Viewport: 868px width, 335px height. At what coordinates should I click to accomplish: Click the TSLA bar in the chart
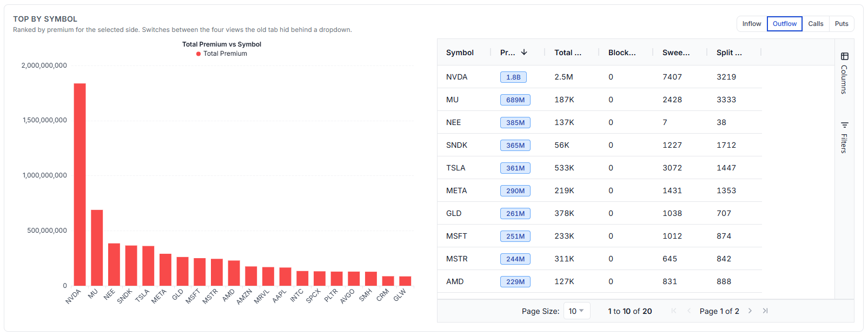point(148,266)
